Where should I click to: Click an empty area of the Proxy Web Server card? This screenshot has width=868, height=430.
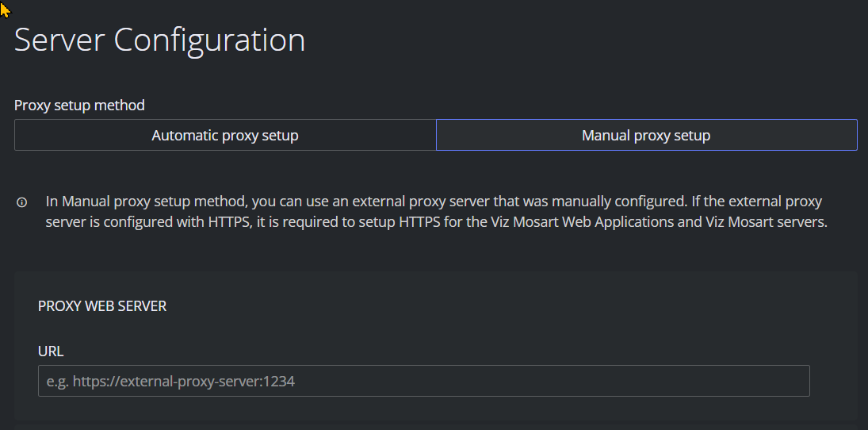coord(499,310)
